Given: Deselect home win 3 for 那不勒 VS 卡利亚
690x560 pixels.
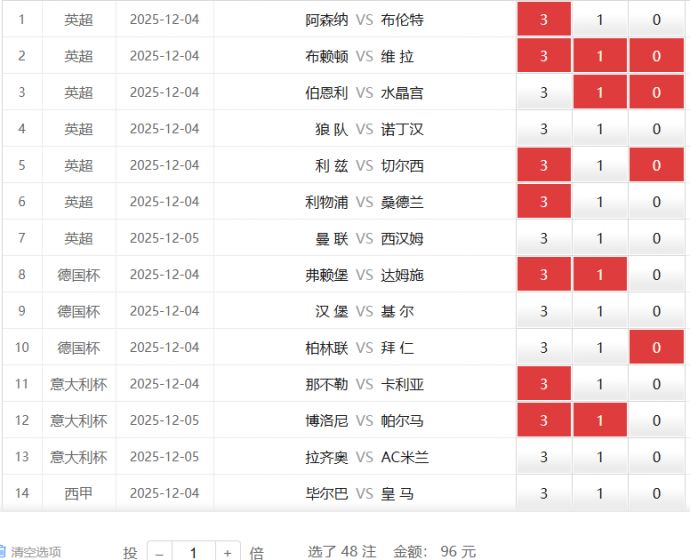Looking at the screenshot, I should pos(544,384).
